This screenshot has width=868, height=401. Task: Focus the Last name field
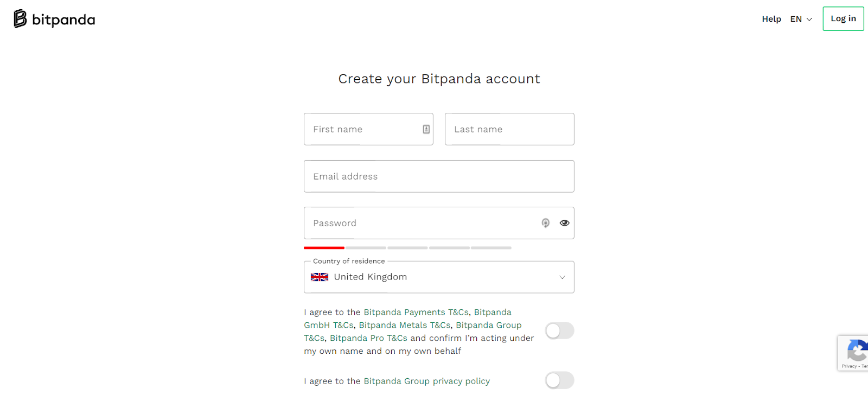point(509,129)
